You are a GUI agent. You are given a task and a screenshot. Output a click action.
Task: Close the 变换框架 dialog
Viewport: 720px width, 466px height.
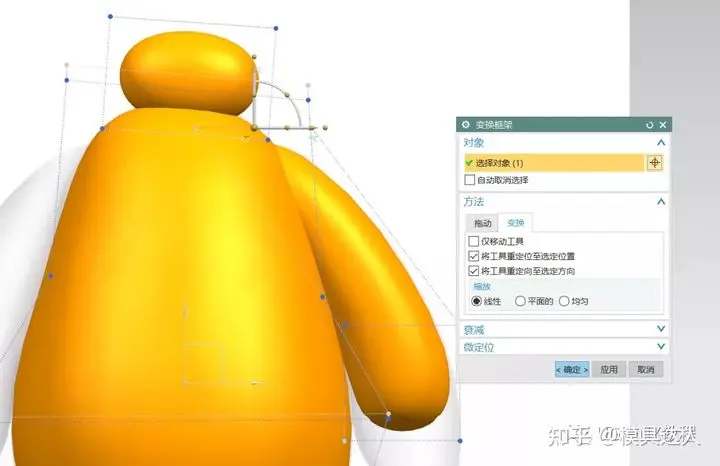click(663, 124)
